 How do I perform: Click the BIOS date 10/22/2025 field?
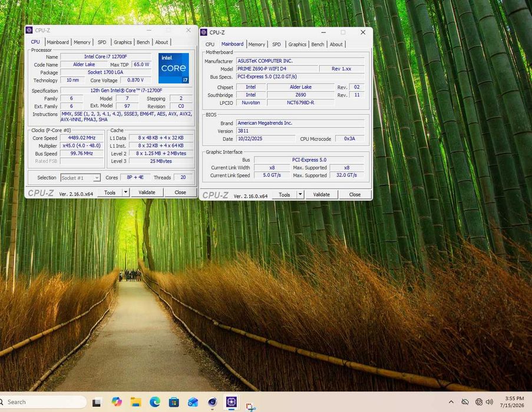pyautogui.click(x=266, y=138)
